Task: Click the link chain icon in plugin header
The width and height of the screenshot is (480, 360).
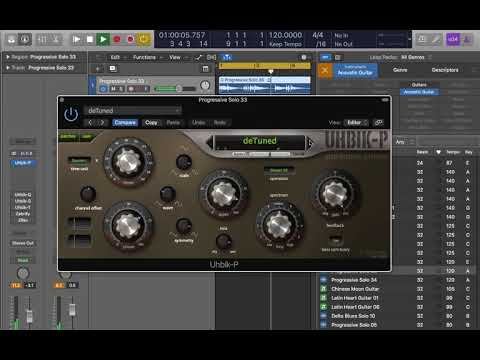Action: coord(379,123)
